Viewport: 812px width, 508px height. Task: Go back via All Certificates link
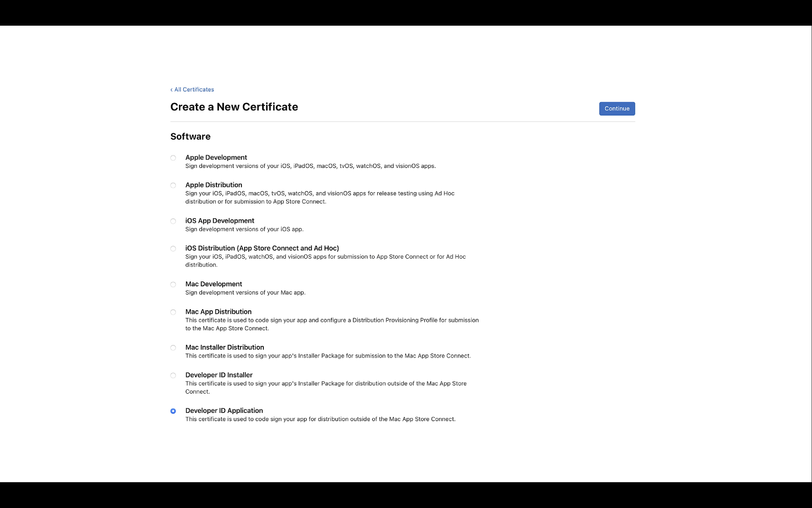point(192,89)
